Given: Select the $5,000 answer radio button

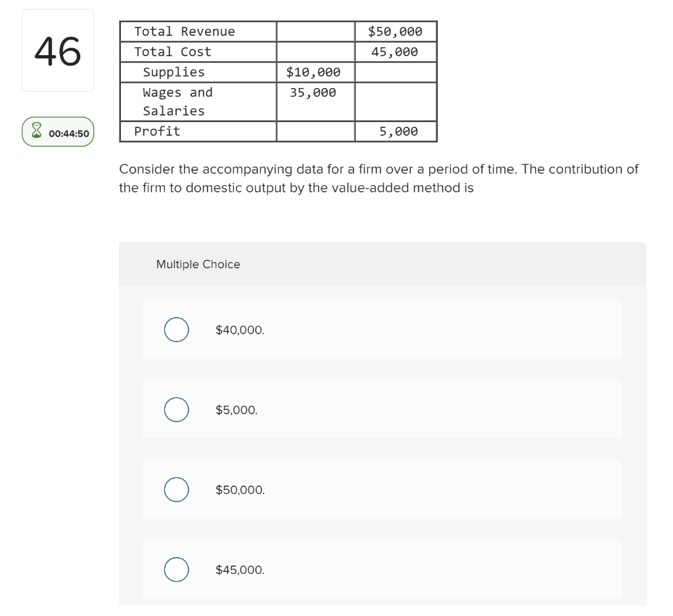Looking at the screenshot, I should [176, 409].
